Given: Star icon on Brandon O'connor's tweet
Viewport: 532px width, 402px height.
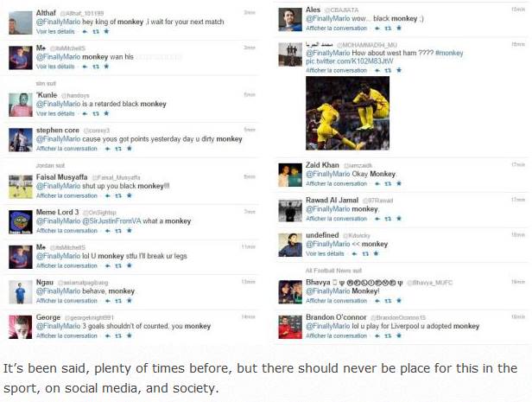Looking at the screenshot, I should [400, 335].
